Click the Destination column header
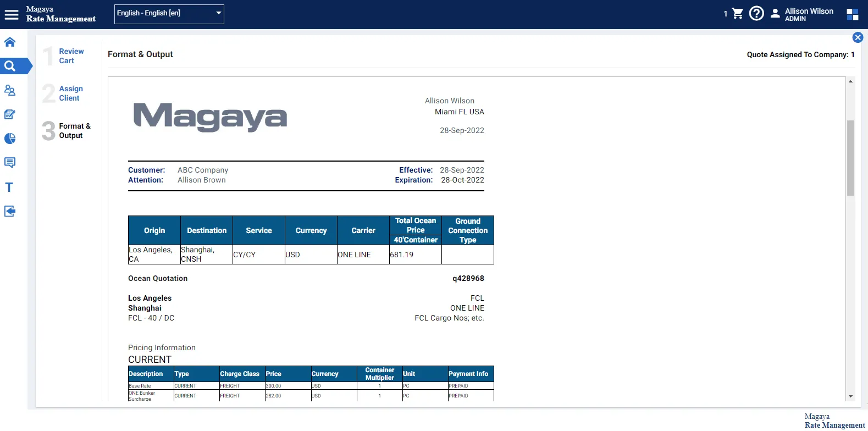This screenshot has height=431, width=868. (x=207, y=230)
